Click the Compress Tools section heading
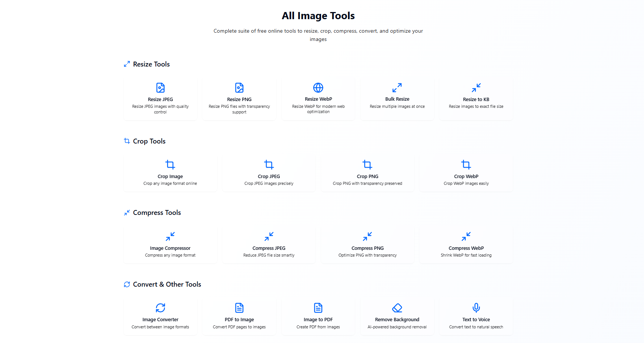The width and height of the screenshot is (644, 343). click(157, 213)
